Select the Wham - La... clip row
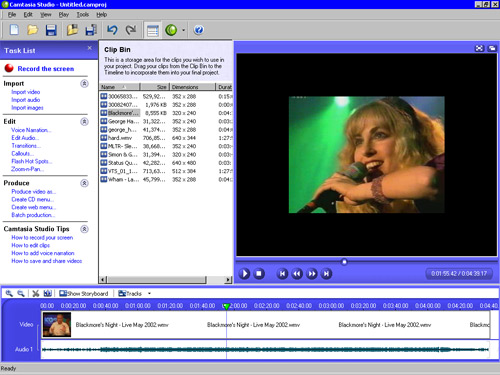 166,180
